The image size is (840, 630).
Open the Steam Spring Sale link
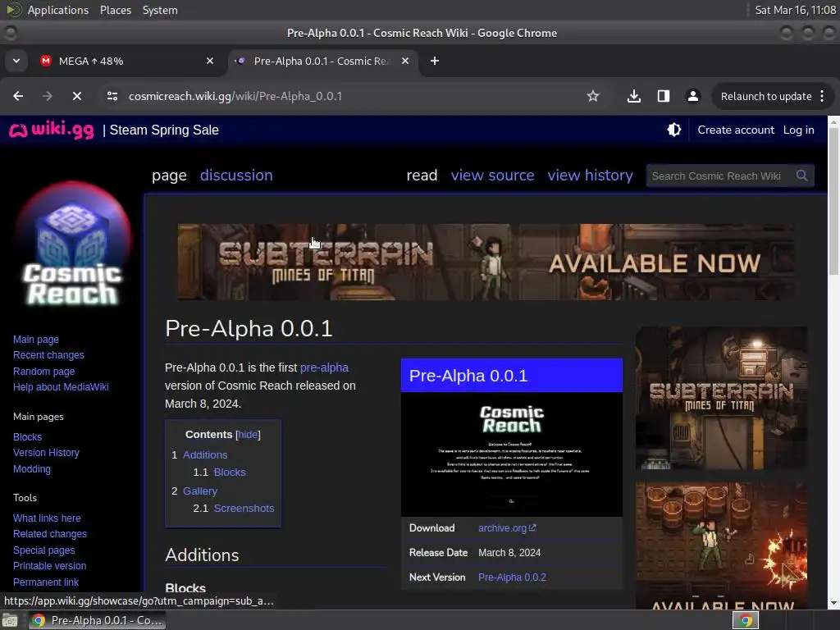[164, 130]
